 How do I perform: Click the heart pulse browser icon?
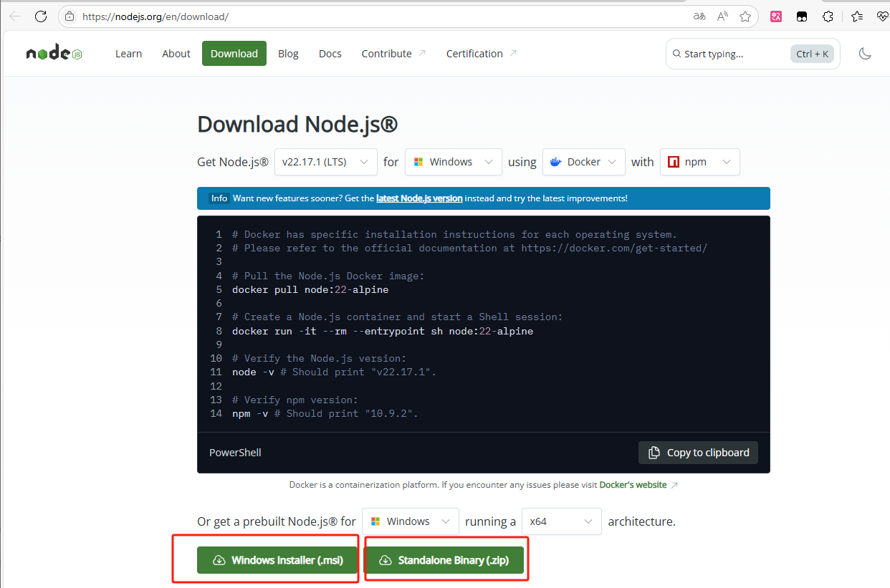point(883,16)
